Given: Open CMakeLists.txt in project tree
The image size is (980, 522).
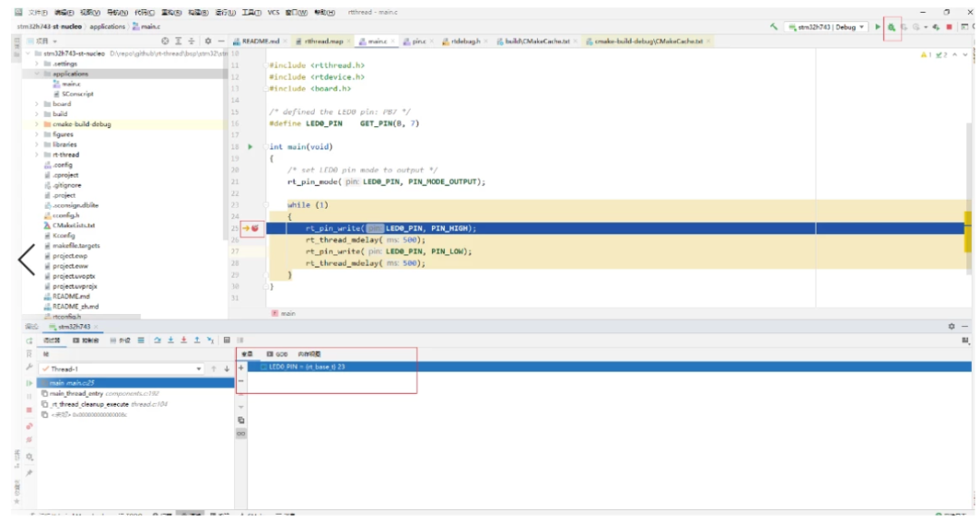Looking at the screenshot, I should (x=73, y=225).
